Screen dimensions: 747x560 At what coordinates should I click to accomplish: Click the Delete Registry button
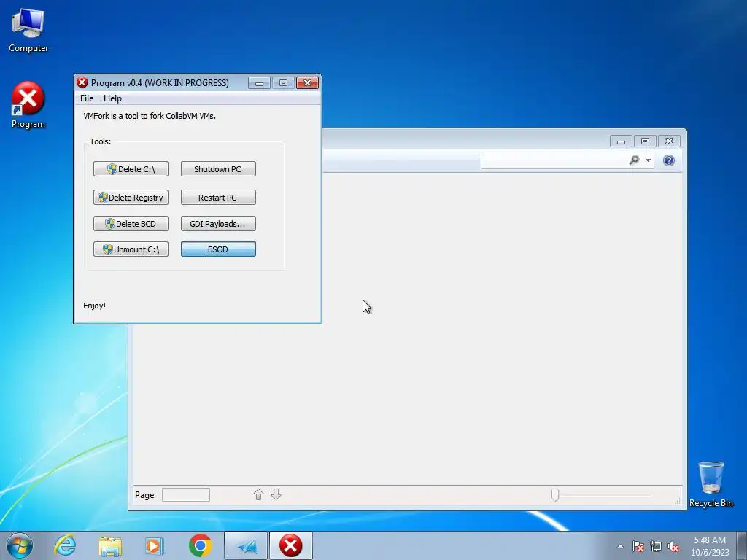coord(131,198)
